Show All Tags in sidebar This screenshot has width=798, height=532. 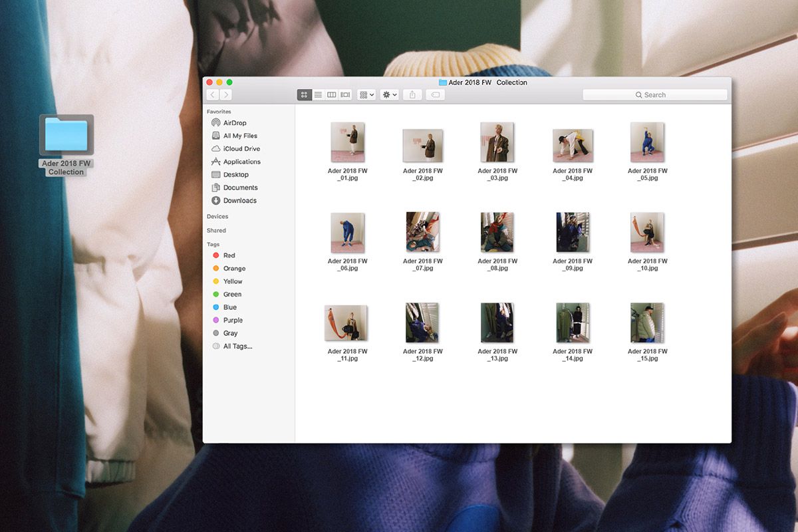237,346
